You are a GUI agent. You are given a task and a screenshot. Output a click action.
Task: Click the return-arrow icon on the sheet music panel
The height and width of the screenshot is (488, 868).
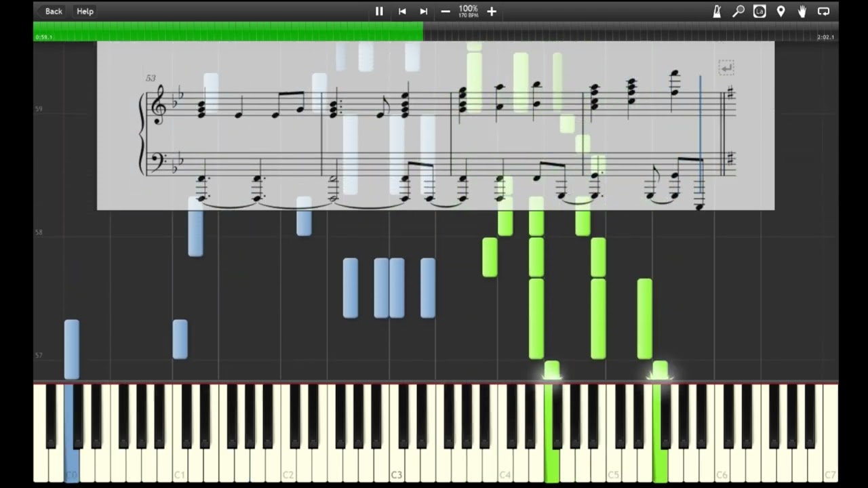coord(726,68)
